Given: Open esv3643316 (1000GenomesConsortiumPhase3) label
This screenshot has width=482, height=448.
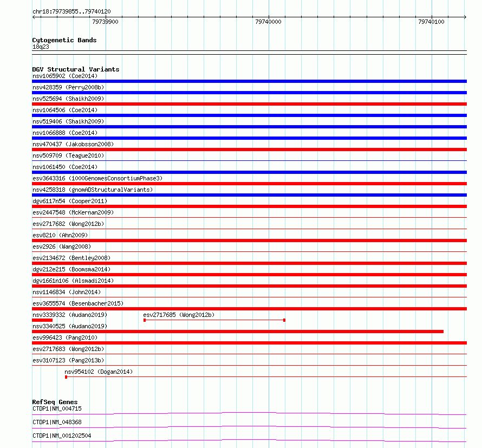Looking at the screenshot, I should click(97, 178).
